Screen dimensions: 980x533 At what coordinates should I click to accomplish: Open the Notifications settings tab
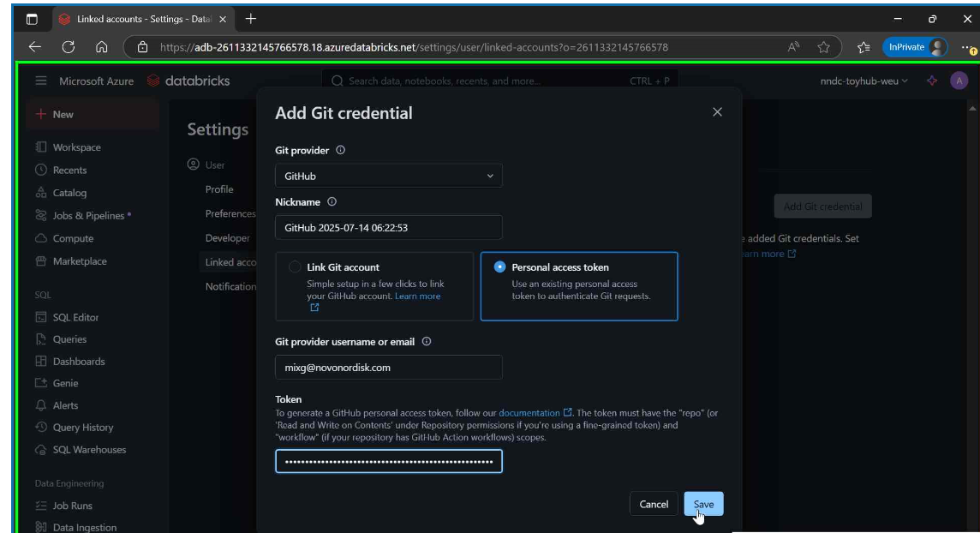[230, 287]
